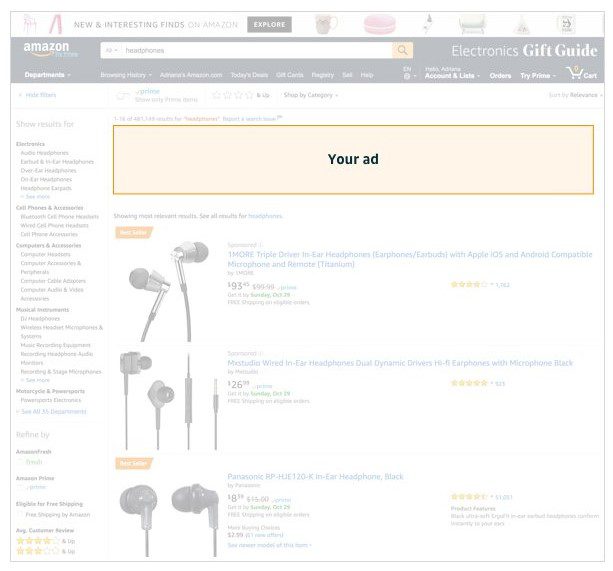Open the shopping cart
613x571 pixels.
coord(580,73)
